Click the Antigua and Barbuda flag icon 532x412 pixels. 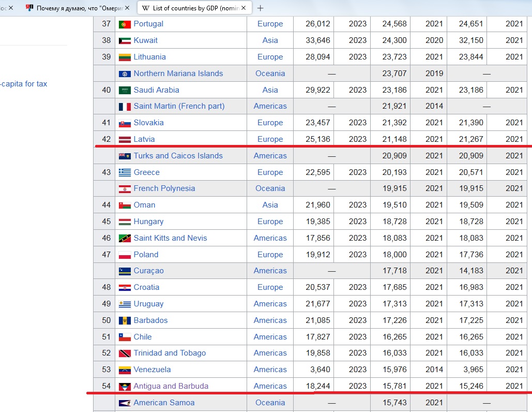tap(125, 387)
